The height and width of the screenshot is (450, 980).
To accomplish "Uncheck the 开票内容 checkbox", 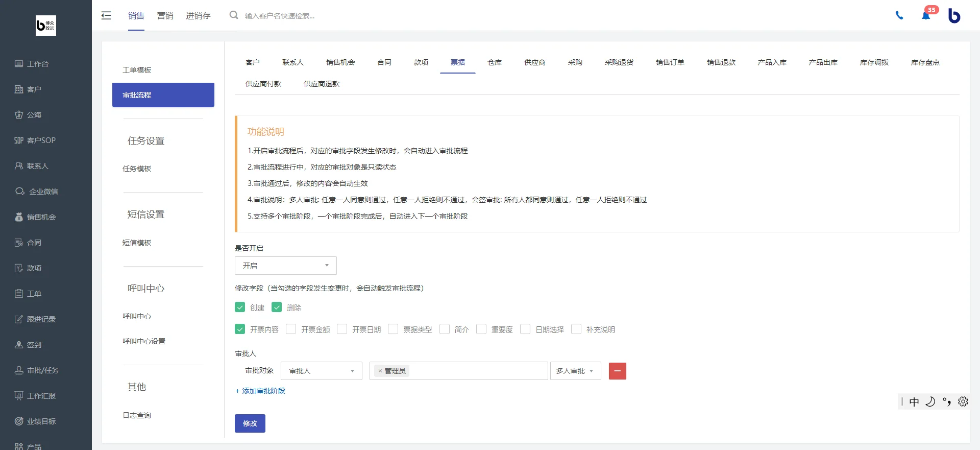I will pos(240,329).
